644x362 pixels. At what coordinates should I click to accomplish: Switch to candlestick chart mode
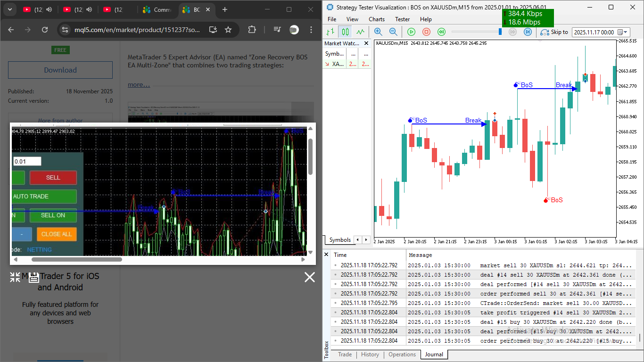[346, 32]
